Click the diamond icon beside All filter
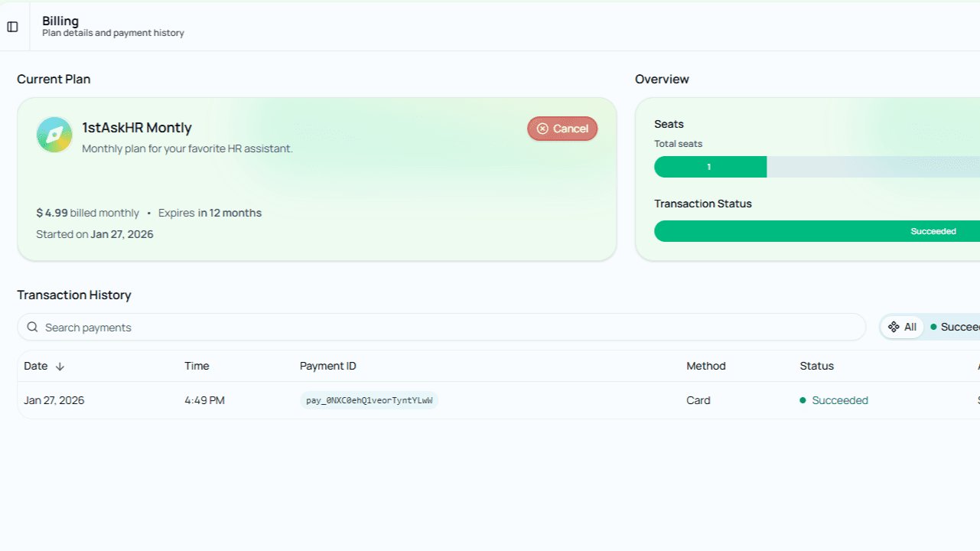Viewport: 980px width, 551px height. pos(893,328)
